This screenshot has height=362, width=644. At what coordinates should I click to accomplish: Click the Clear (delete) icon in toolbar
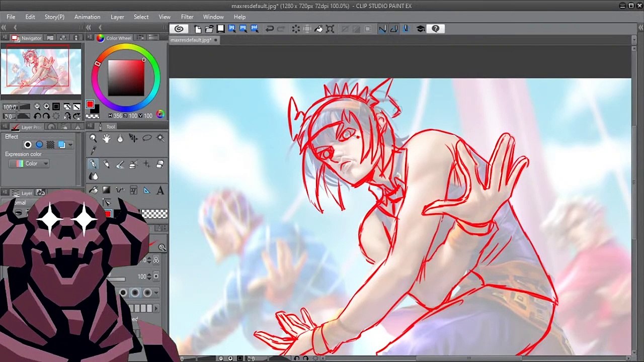tap(296, 29)
